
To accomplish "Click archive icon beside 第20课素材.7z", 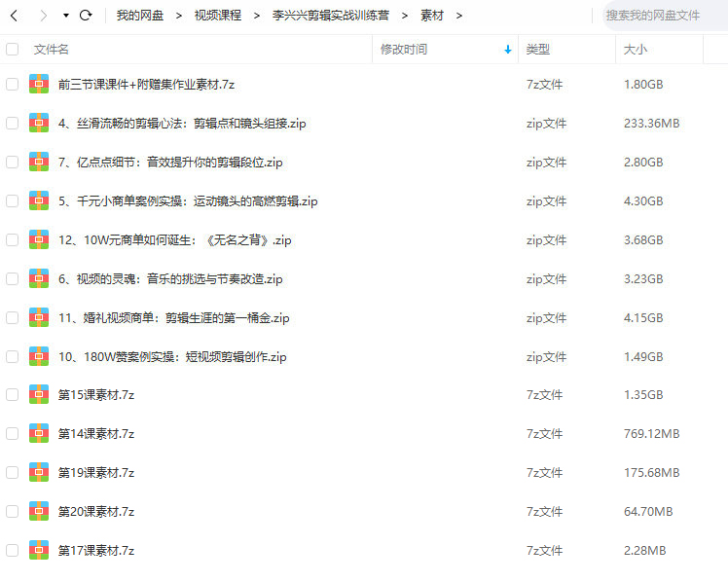I will (39, 511).
